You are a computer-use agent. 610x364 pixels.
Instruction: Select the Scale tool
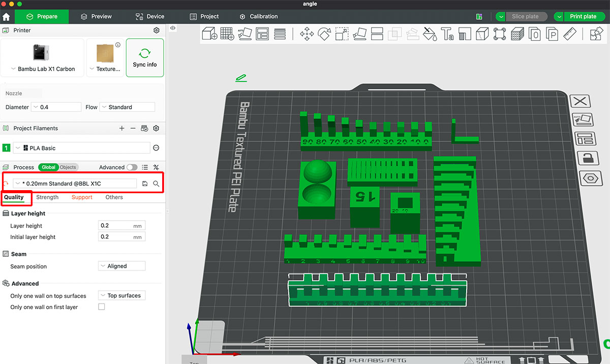coord(342,34)
